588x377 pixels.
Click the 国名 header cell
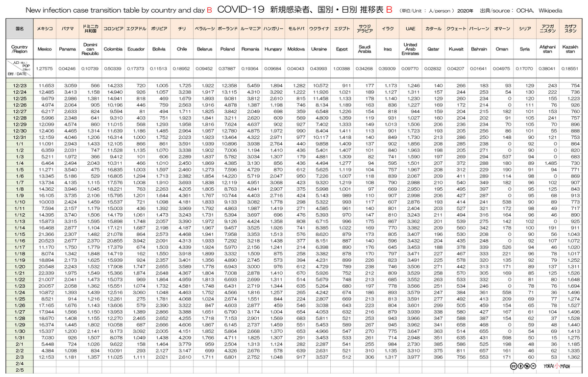20,29
